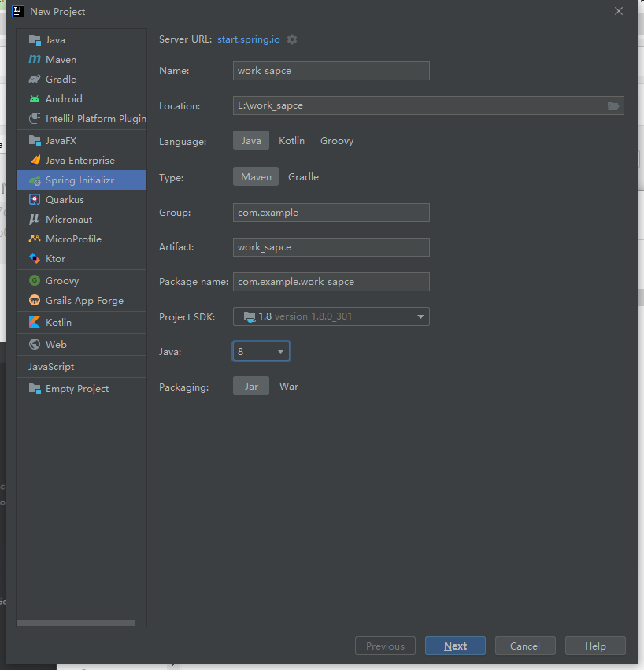Screen dimensions: 644x670
Task: Open the Project SDK dropdown
Action: pyautogui.click(x=331, y=316)
